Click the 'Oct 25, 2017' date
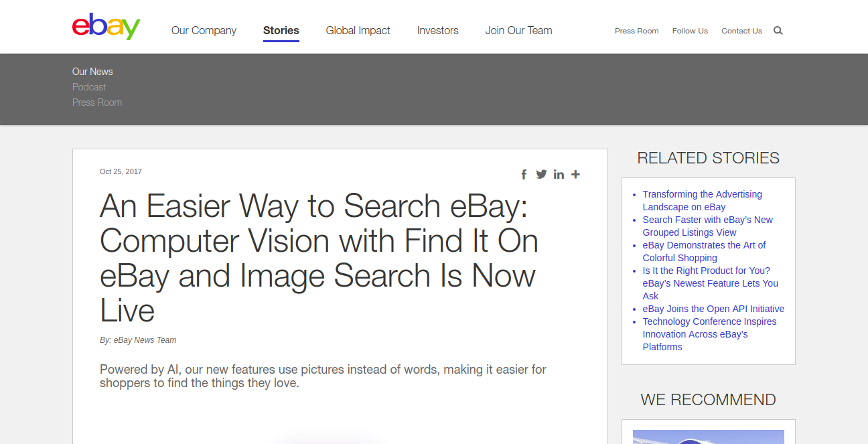The width and height of the screenshot is (868, 444). (x=121, y=171)
